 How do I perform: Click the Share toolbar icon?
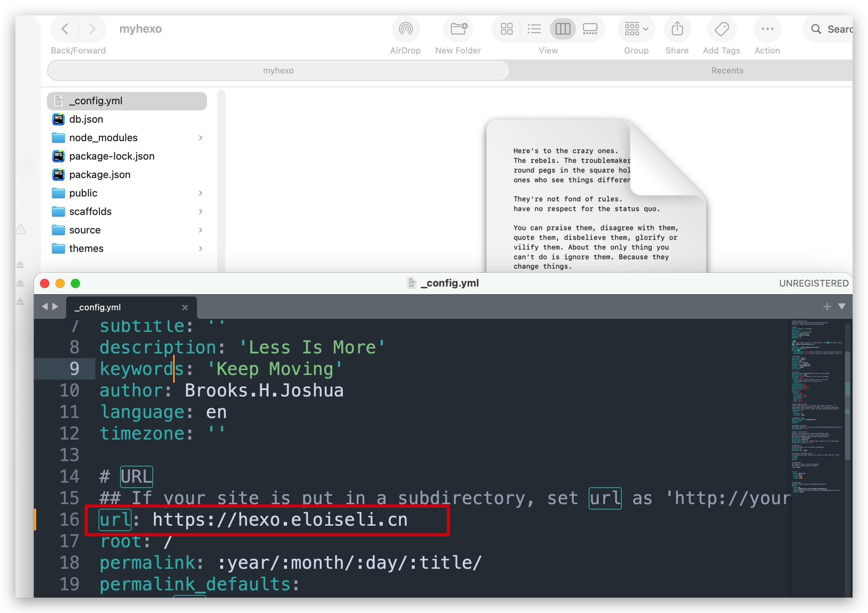[677, 29]
